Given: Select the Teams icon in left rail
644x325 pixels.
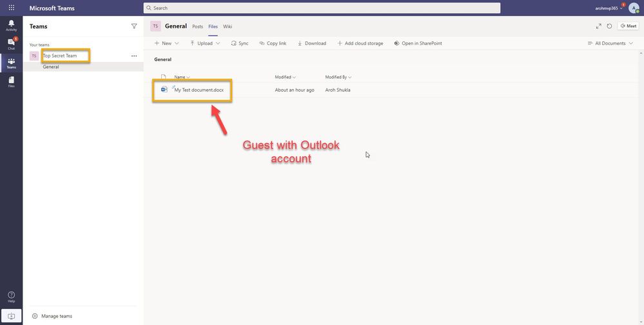Looking at the screenshot, I should point(12,63).
